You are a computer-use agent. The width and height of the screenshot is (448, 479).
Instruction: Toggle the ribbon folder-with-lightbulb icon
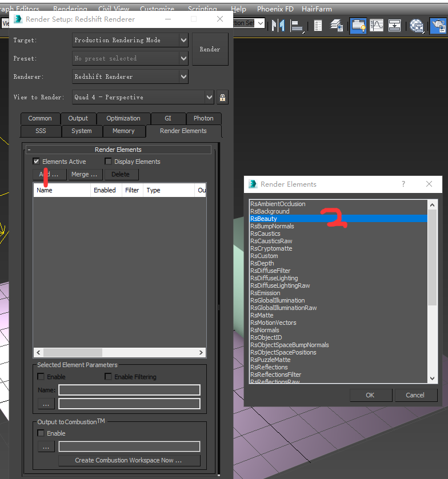[358, 26]
